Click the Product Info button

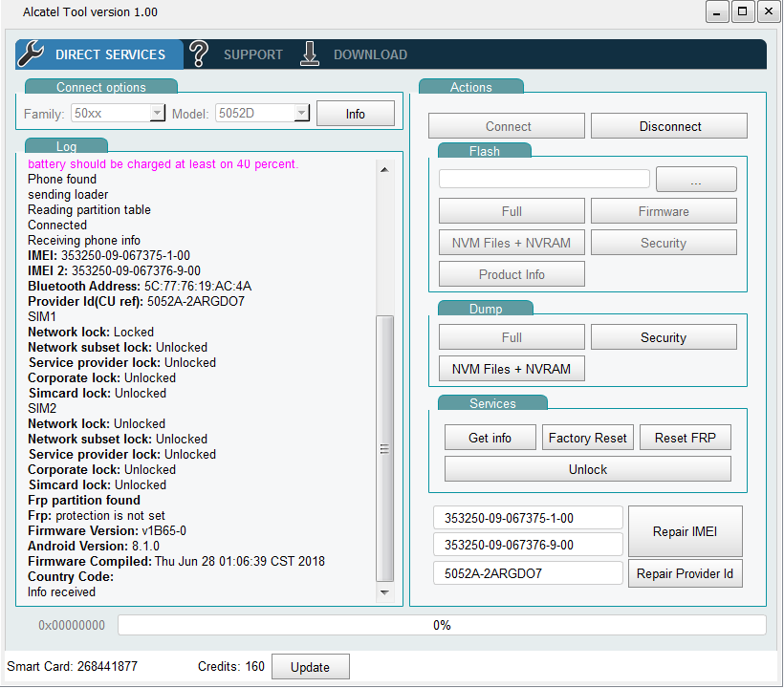click(512, 274)
